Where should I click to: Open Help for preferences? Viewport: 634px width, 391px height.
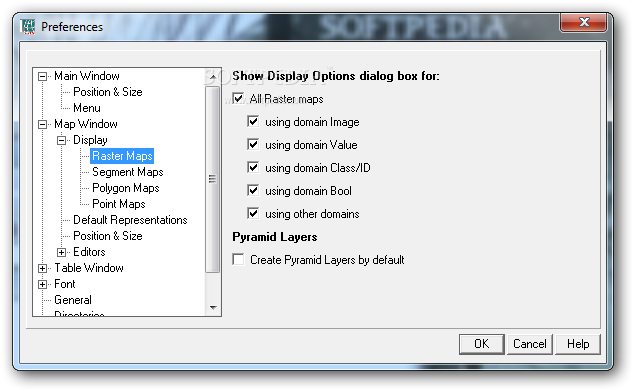coord(578,344)
